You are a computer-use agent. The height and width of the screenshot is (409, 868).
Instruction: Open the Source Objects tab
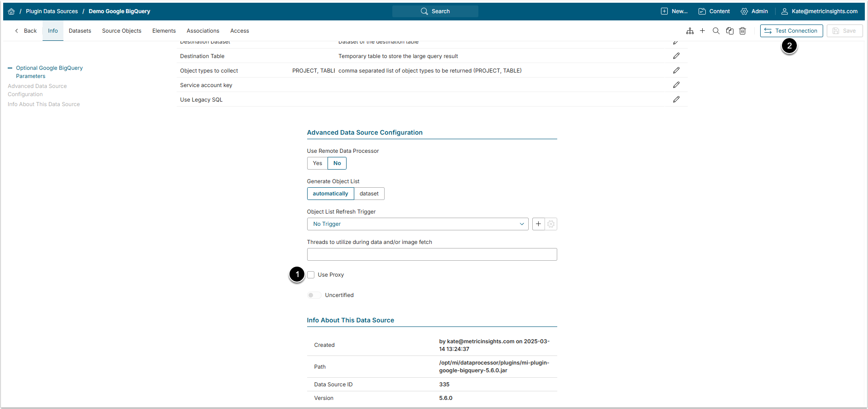point(121,31)
